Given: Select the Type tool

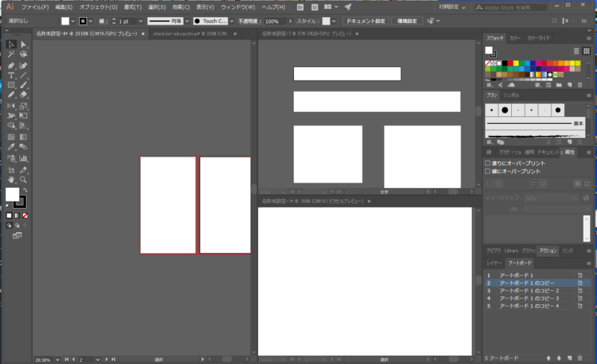Looking at the screenshot, I should [11, 75].
